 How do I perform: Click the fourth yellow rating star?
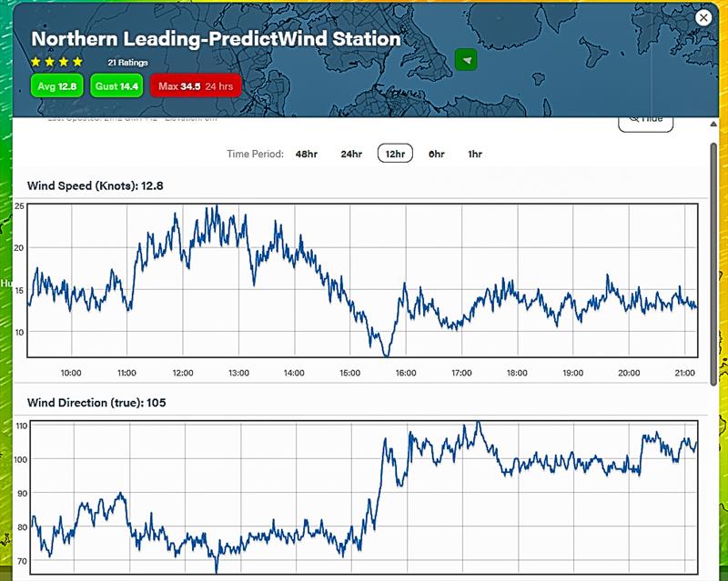tap(77, 62)
